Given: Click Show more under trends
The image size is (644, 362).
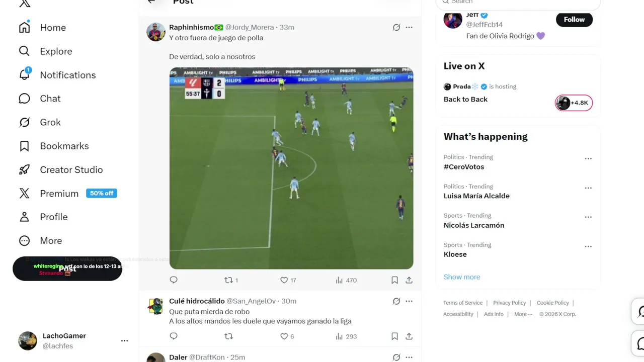Looking at the screenshot, I should point(462,277).
